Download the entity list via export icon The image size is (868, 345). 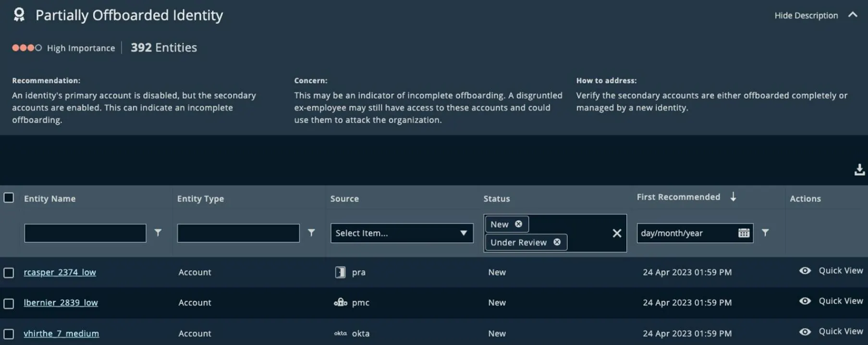tap(859, 170)
